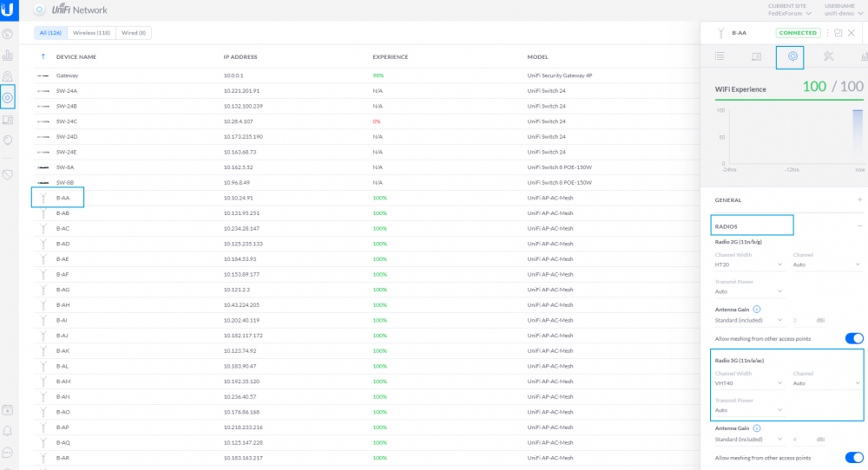Open the Insights lightbulb icon in sidebar
Image resolution: width=868 pixels, height=470 pixels.
8,140
